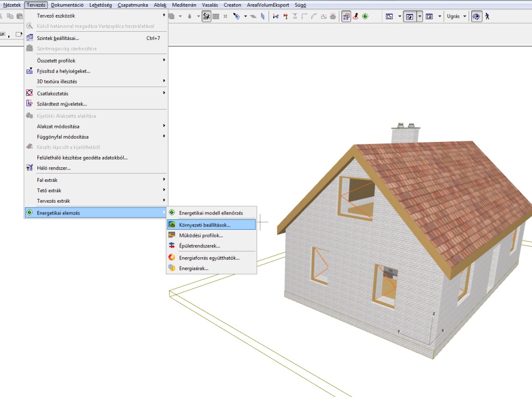The height and width of the screenshot is (397, 532).
Task: Expand the Alakzat módosítása submenu
Action: tap(96, 126)
